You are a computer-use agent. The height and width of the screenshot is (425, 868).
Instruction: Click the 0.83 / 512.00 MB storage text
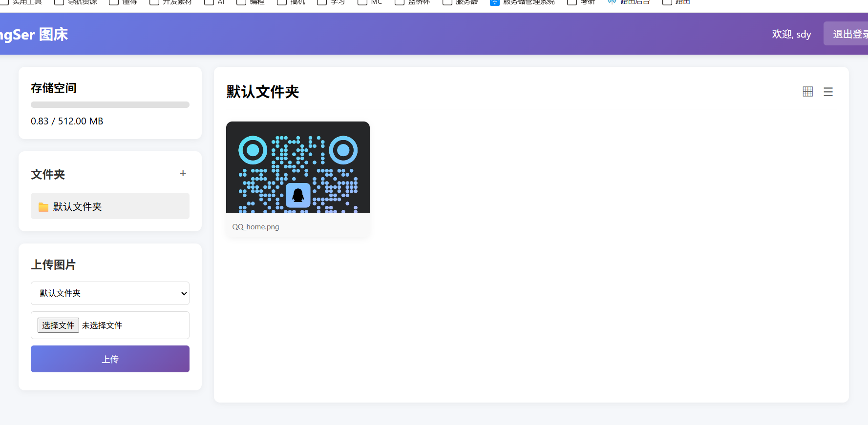pos(67,121)
